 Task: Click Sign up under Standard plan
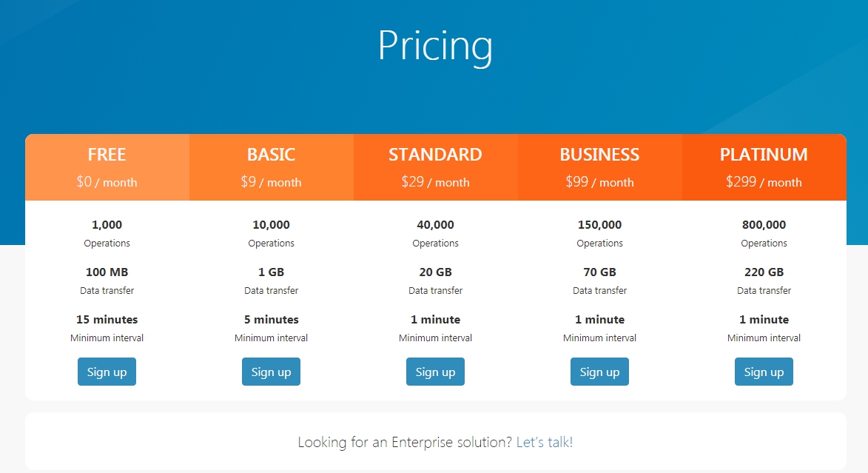pos(435,372)
